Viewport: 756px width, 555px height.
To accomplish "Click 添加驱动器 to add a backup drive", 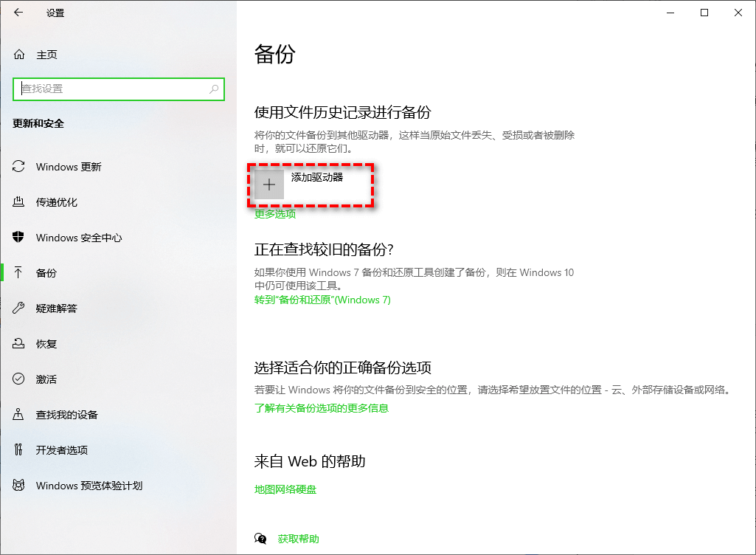I will (310, 185).
